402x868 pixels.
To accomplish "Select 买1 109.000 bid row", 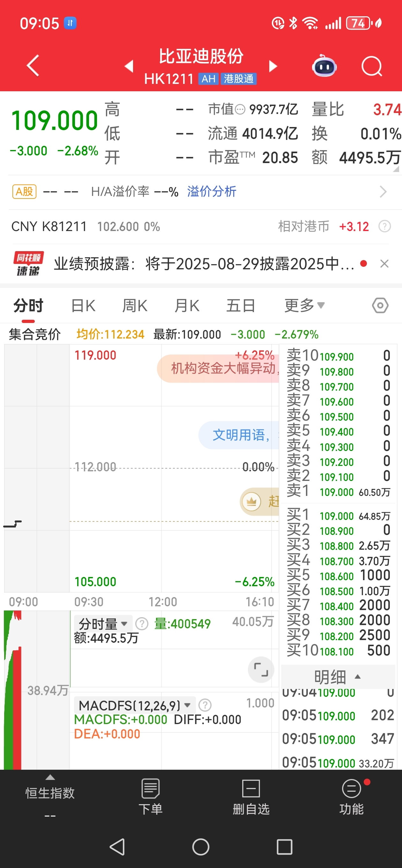I will coord(338,516).
